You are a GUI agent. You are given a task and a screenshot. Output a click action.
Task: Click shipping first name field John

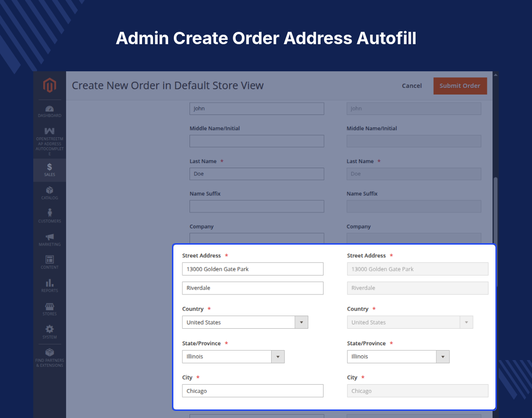pyautogui.click(x=414, y=109)
